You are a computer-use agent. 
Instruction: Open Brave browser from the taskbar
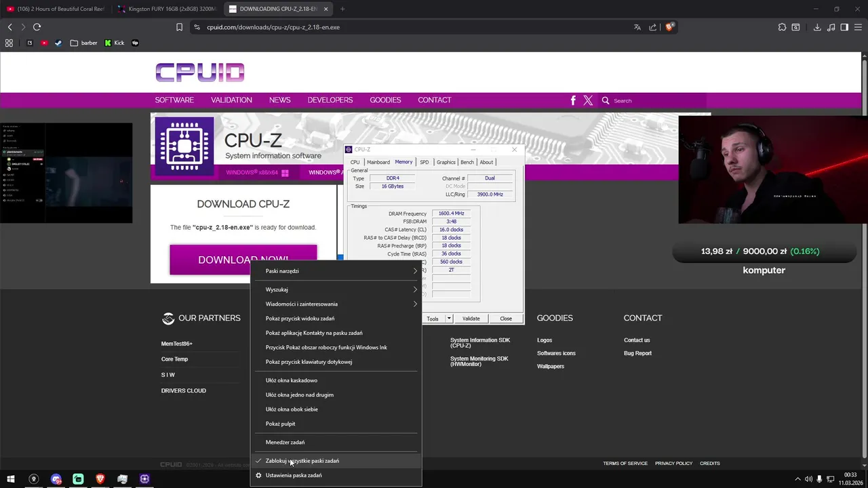point(100,479)
